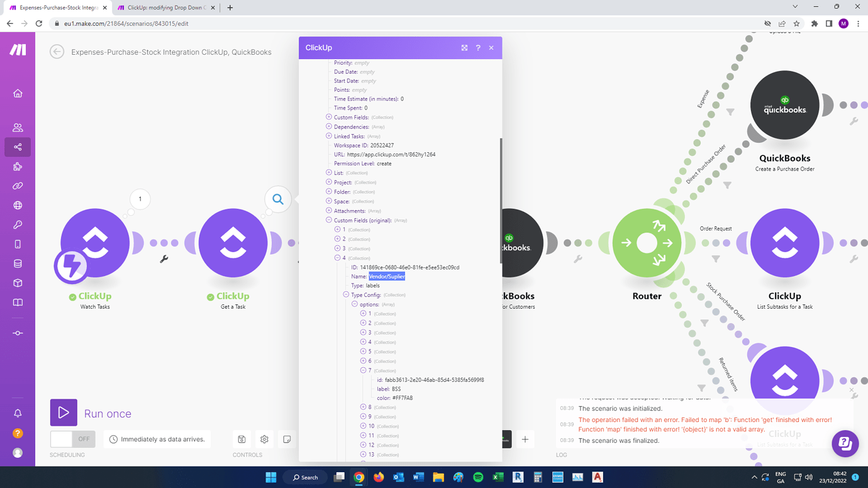Toggle the eye visibility icon in the browser toolbar
The width and height of the screenshot is (868, 488).
(767, 23)
